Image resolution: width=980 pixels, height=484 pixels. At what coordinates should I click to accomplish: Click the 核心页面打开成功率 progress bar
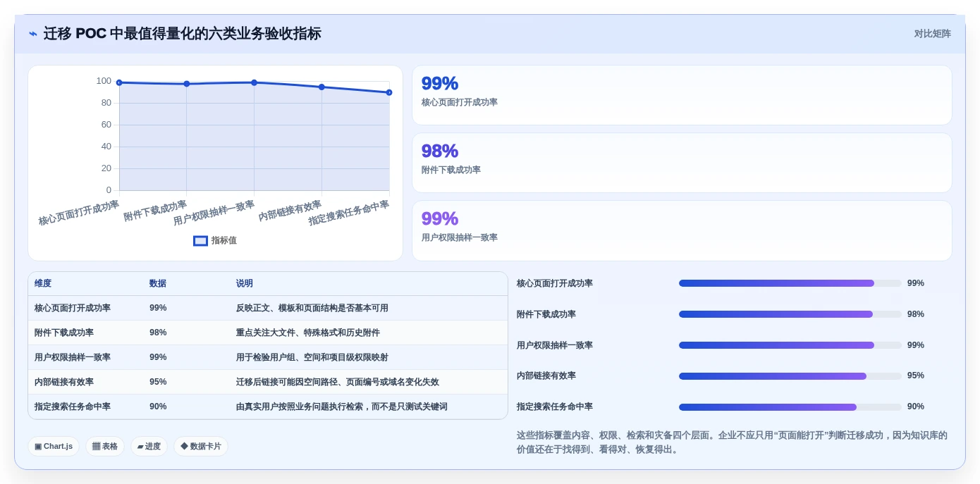click(790, 283)
